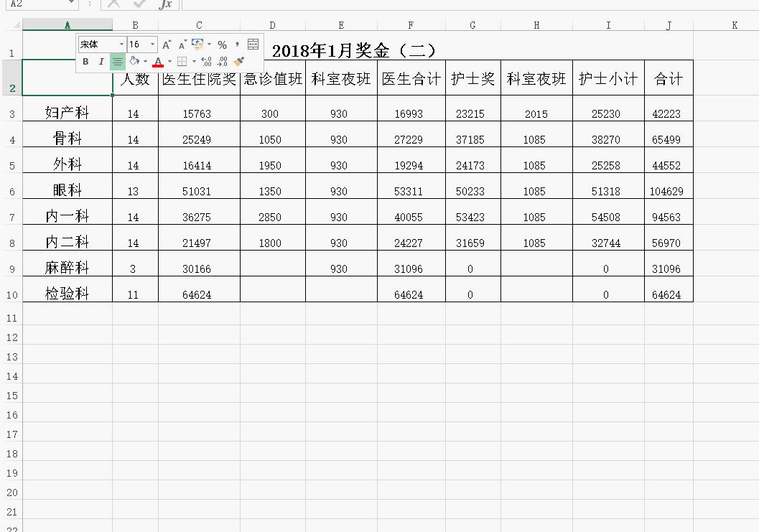The height and width of the screenshot is (532, 759).
Task: Apply Comma Style formatting
Action: (x=236, y=43)
